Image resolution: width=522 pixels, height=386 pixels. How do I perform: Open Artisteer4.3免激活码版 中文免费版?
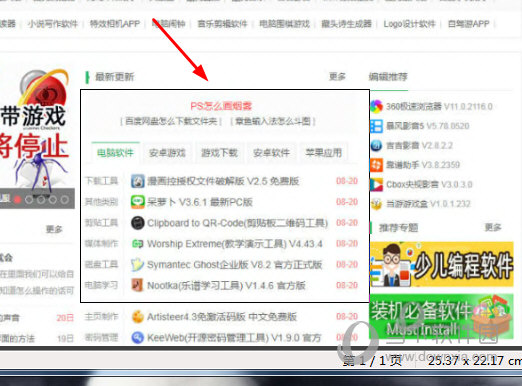tap(222, 317)
